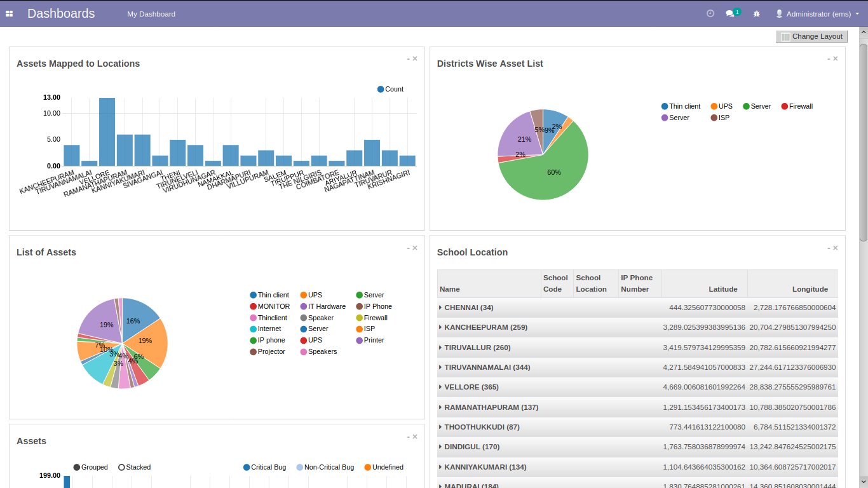The image size is (868, 488).
Task: Collapse the Assets bar chart panel
Action: 409,437
